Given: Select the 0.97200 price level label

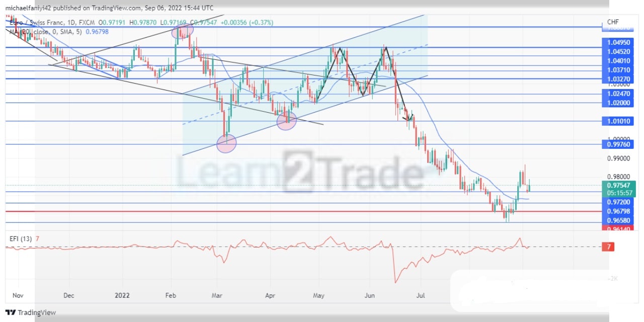Looking at the screenshot, I should (617, 202).
